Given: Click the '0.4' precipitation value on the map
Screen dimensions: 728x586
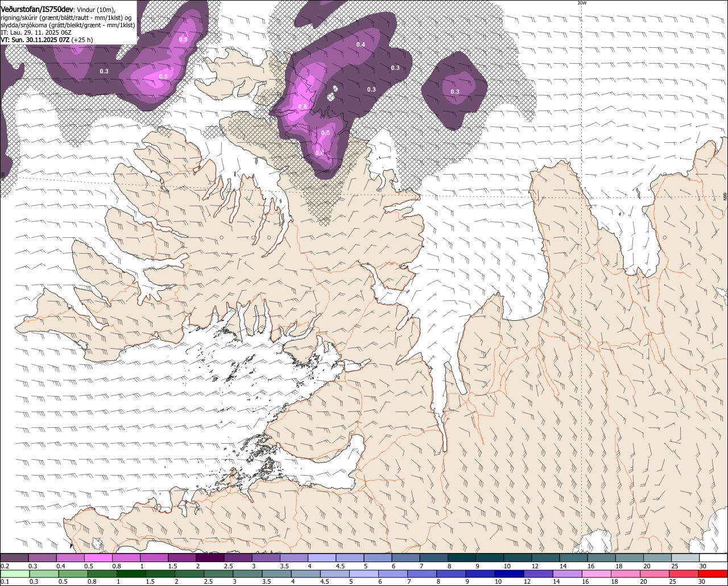Looking at the screenshot, I should (361, 44).
